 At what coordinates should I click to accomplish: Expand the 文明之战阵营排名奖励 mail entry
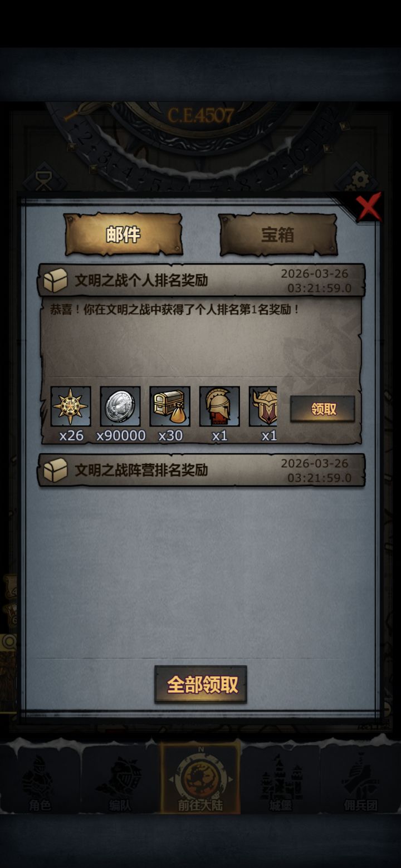201,470
